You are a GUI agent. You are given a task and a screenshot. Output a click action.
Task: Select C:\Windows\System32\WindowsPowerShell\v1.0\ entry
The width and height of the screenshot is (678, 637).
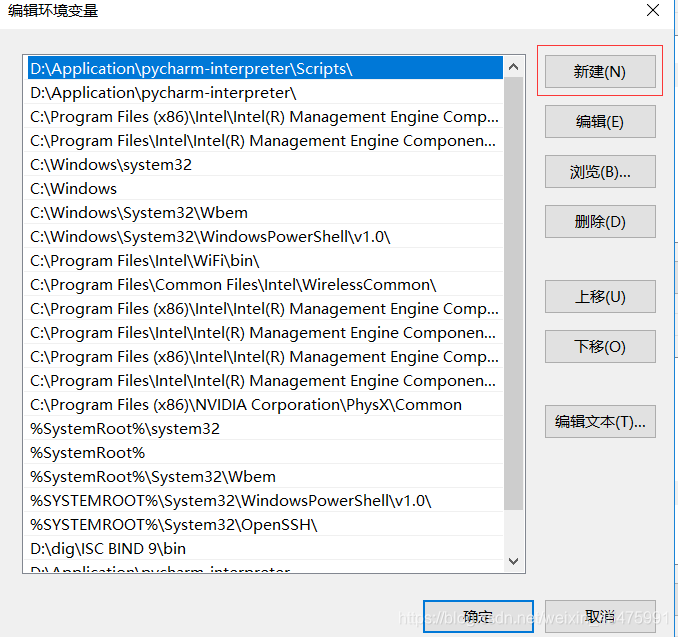point(265,237)
